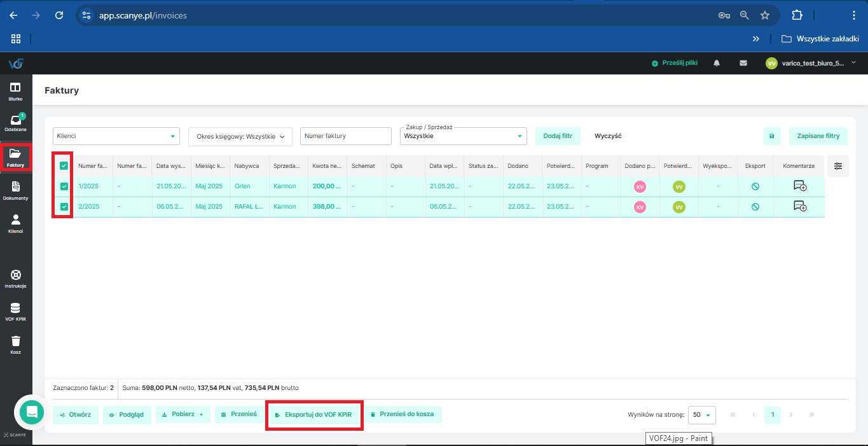Open the chat support bubble

[31, 412]
